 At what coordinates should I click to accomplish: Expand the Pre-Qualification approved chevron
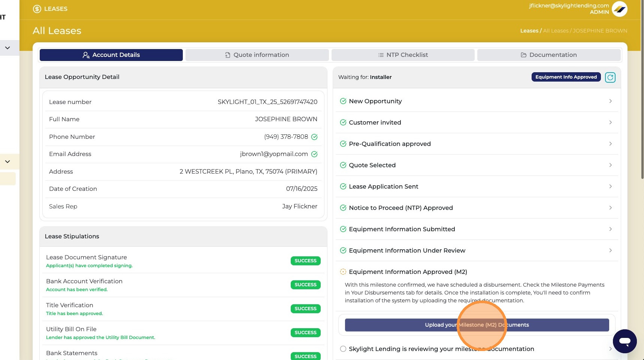(x=610, y=144)
